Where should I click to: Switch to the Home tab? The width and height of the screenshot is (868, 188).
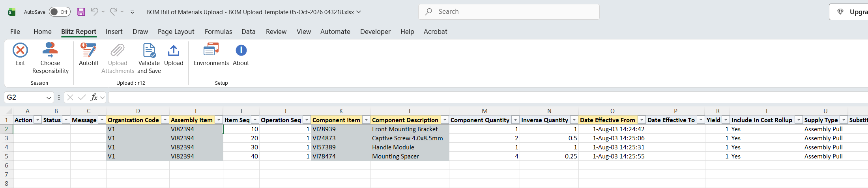43,32
